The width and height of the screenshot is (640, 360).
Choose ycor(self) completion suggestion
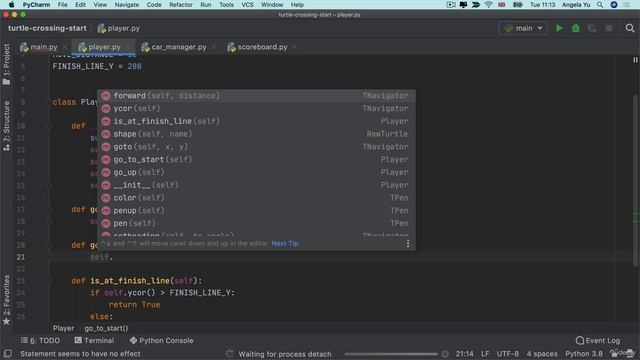coord(256,108)
